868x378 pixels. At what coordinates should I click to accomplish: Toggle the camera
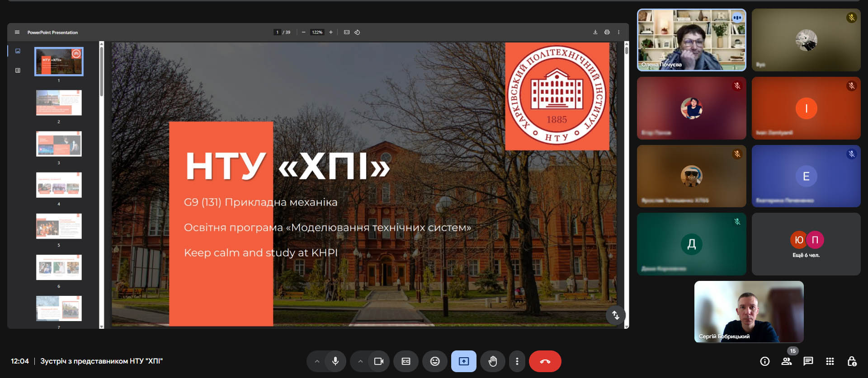379,361
